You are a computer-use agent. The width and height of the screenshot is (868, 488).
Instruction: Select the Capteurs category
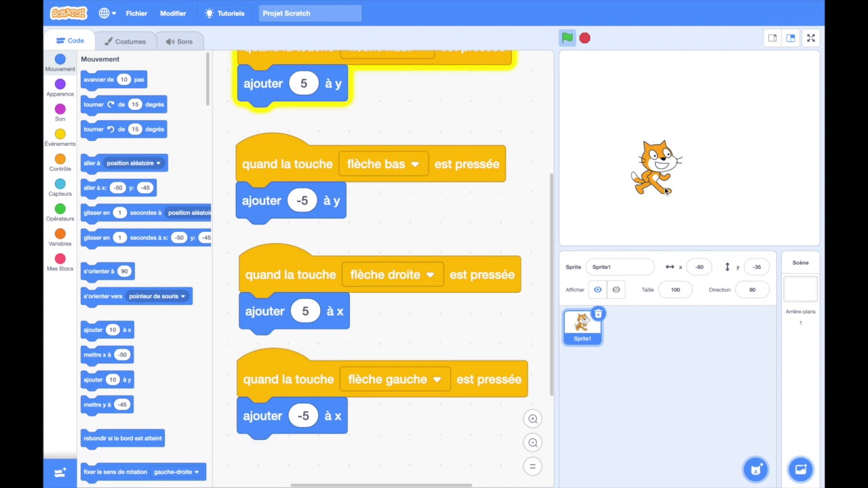point(60,188)
